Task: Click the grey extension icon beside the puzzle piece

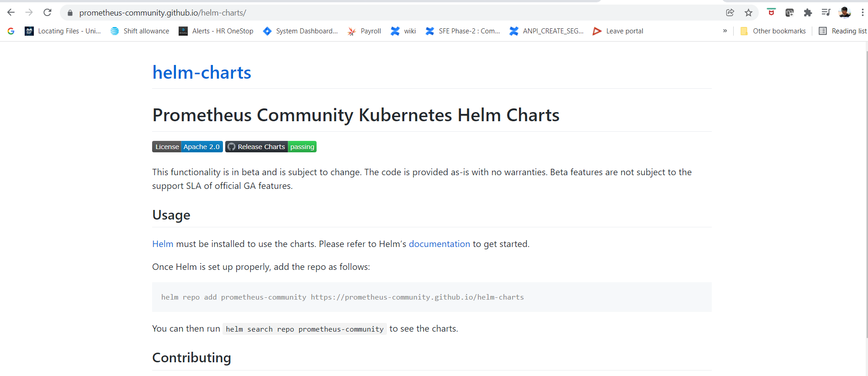Action: (789, 13)
